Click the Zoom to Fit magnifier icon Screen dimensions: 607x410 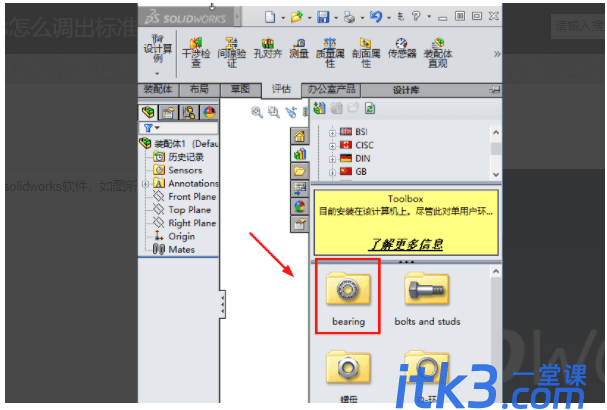[257, 112]
